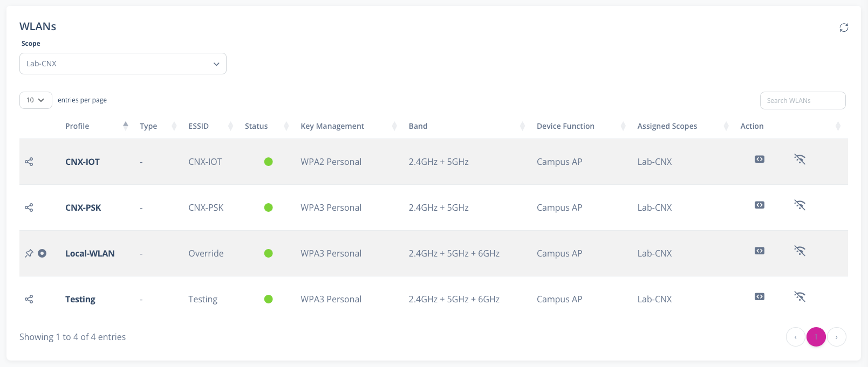The image size is (868, 367).
Task: Open the CNX-IOT profile link
Action: pos(83,162)
